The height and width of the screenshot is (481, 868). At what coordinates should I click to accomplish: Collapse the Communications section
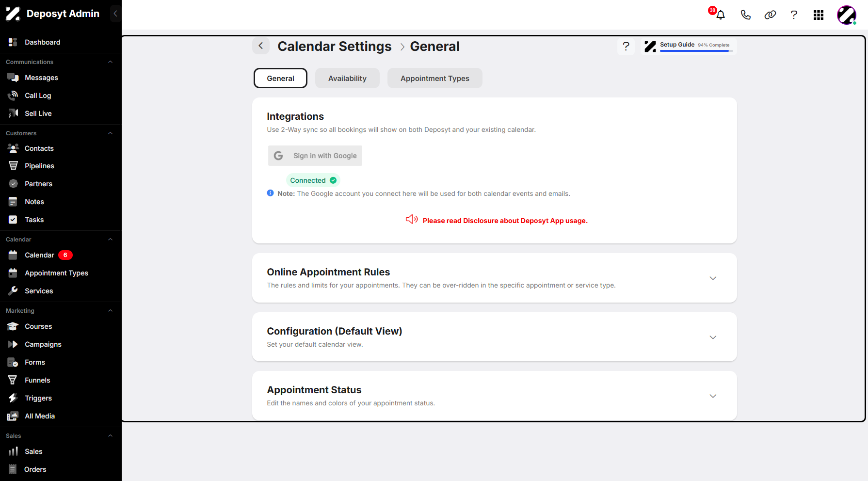pos(111,62)
